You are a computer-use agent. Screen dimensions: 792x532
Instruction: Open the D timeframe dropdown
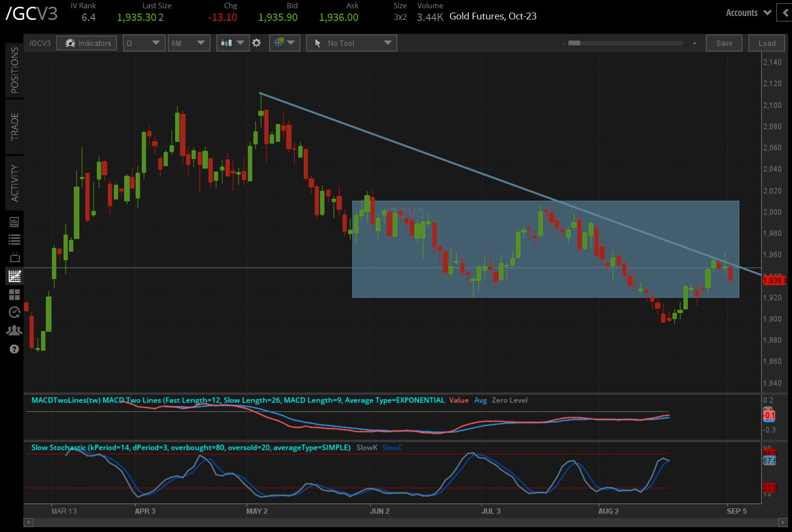[144, 43]
